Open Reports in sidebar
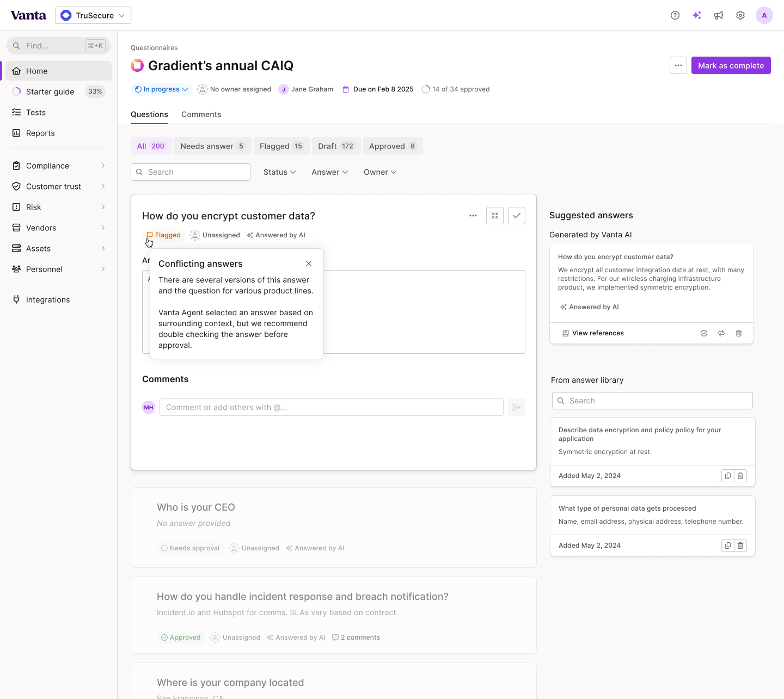This screenshot has width=784, height=699. click(59, 133)
